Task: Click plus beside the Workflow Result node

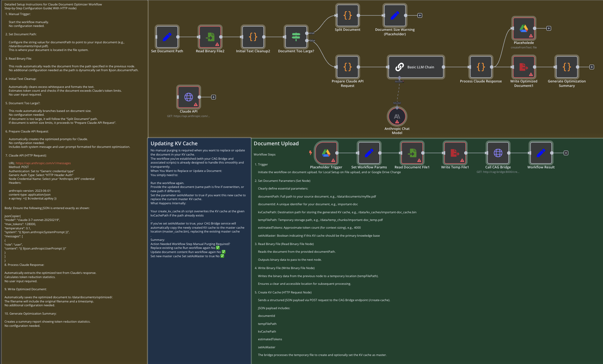Action: coord(566,153)
